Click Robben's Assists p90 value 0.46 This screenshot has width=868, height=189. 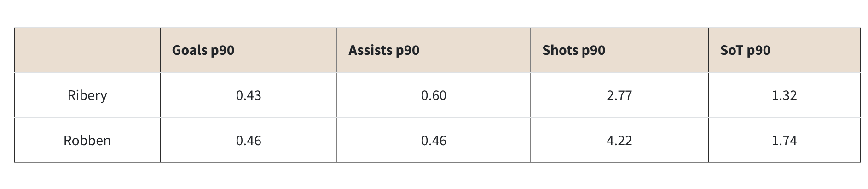pyautogui.click(x=434, y=141)
